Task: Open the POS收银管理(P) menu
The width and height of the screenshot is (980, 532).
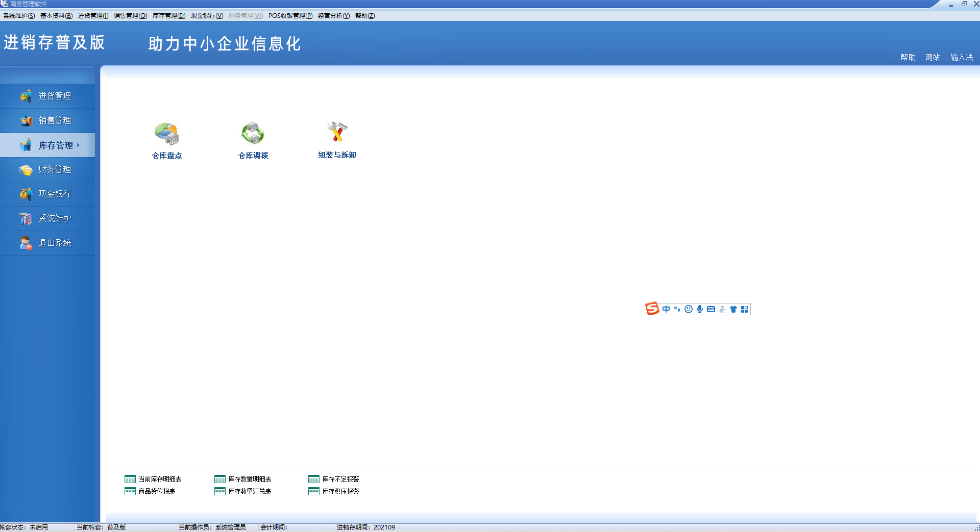Action: (290, 16)
